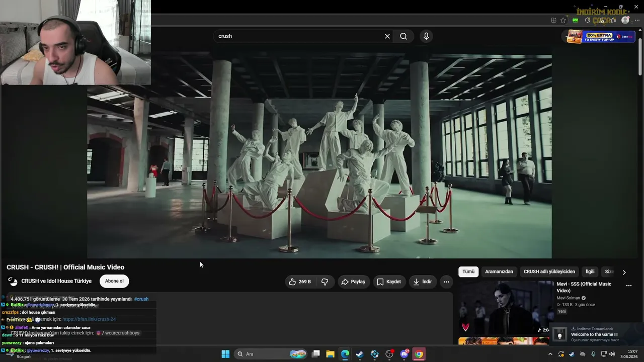Open the sync refresh tray icon
The width and height of the screenshot is (644, 362).
pos(561,354)
